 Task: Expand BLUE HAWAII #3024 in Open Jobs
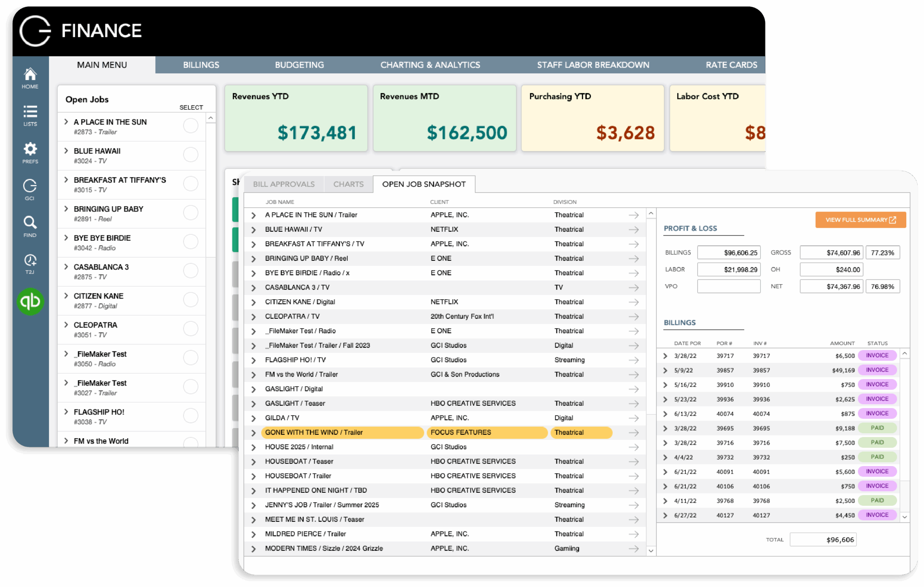[x=66, y=151]
